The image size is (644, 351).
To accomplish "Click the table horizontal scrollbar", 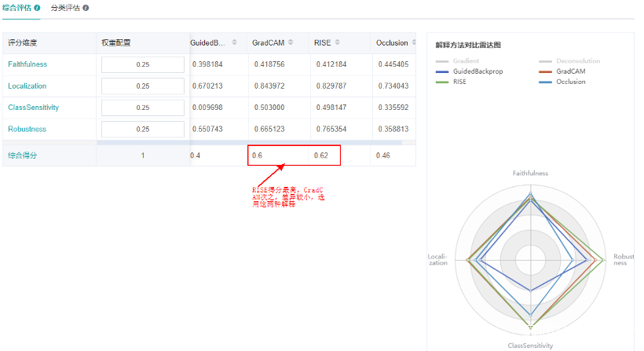I will [249, 142].
